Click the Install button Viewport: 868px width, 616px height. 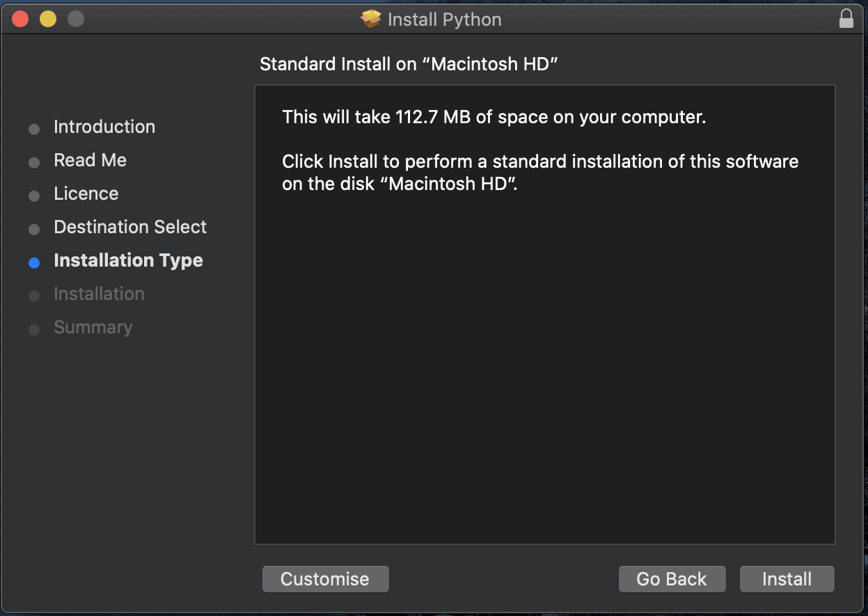click(x=787, y=579)
